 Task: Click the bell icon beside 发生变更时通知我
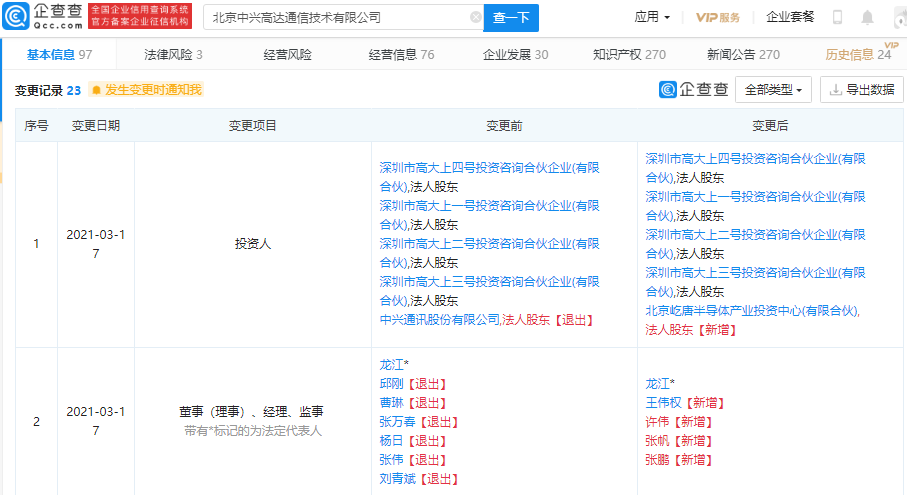[96, 90]
